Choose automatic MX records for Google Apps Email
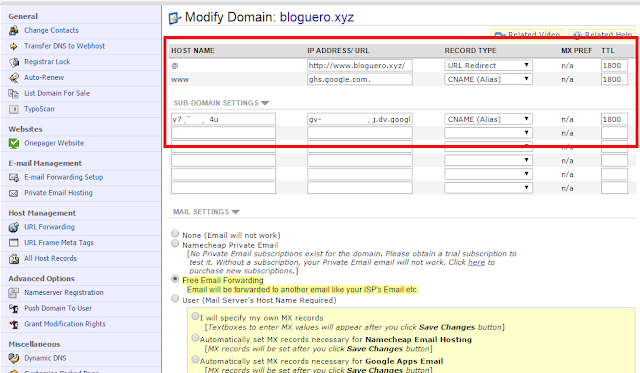 195,360
